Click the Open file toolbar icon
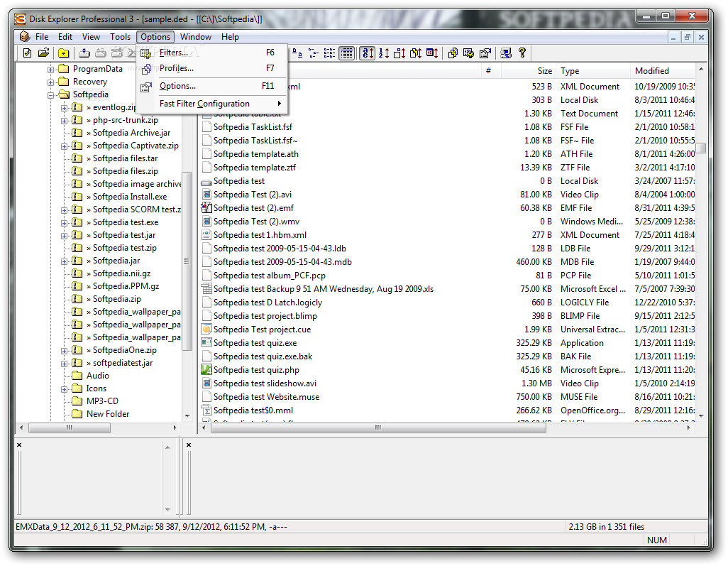 point(44,53)
